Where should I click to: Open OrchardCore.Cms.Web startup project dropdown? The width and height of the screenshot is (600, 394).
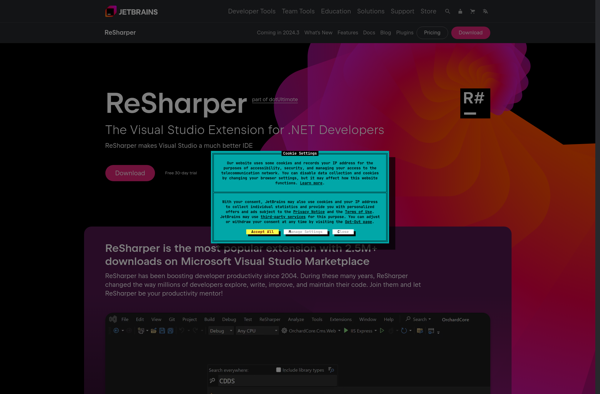point(311,331)
